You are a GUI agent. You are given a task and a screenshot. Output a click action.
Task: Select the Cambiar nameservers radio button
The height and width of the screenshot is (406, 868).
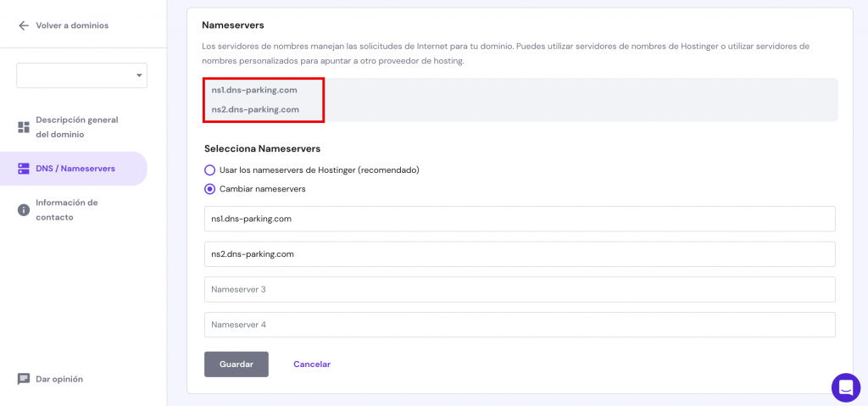coord(209,189)
